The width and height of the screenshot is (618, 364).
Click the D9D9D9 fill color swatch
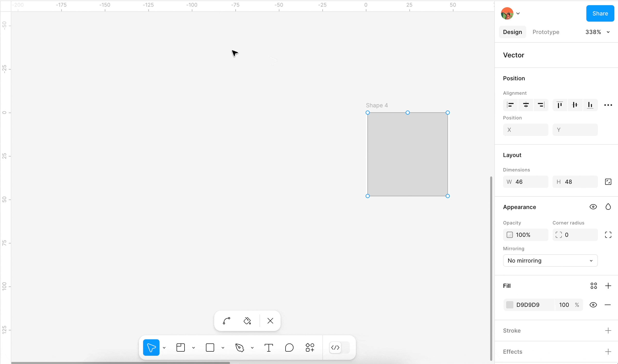(x=510, y=305)
